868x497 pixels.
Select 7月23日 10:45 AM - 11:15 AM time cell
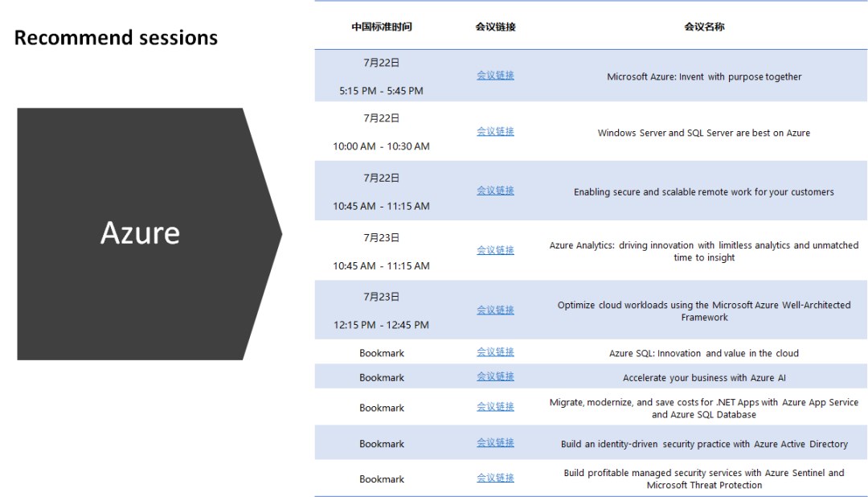(x=382, y=252)
